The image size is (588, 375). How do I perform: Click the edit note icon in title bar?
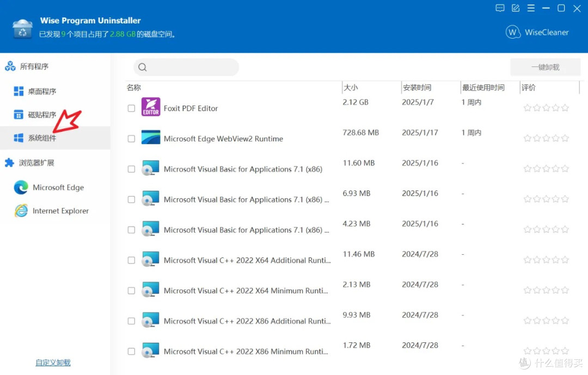516,8
